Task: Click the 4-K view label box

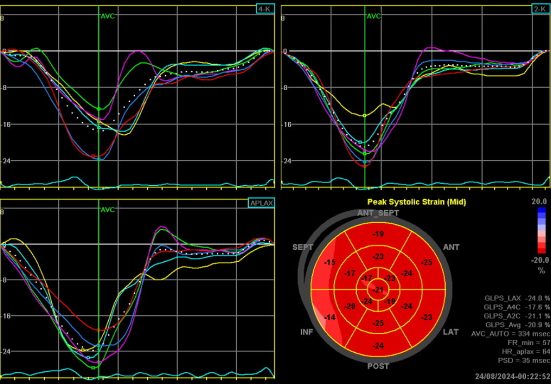Action: (x=265, y=9)
